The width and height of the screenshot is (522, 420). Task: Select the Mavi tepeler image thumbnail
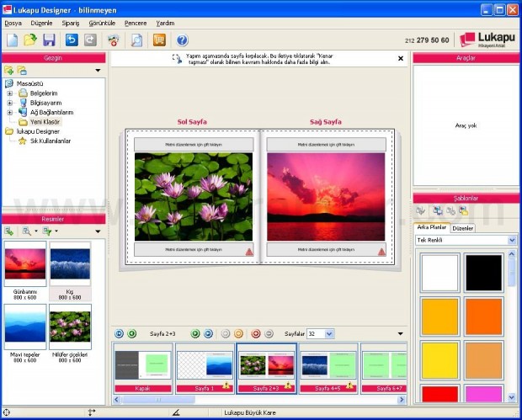point(25,327)
